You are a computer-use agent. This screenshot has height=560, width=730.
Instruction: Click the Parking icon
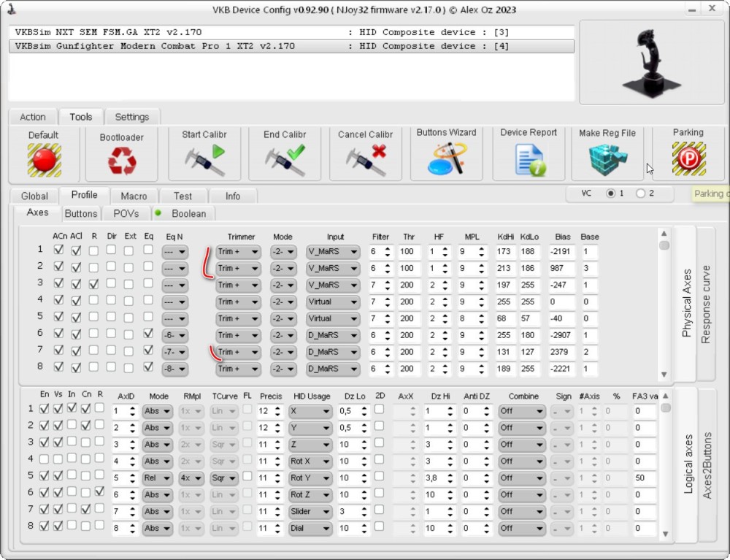688,159
